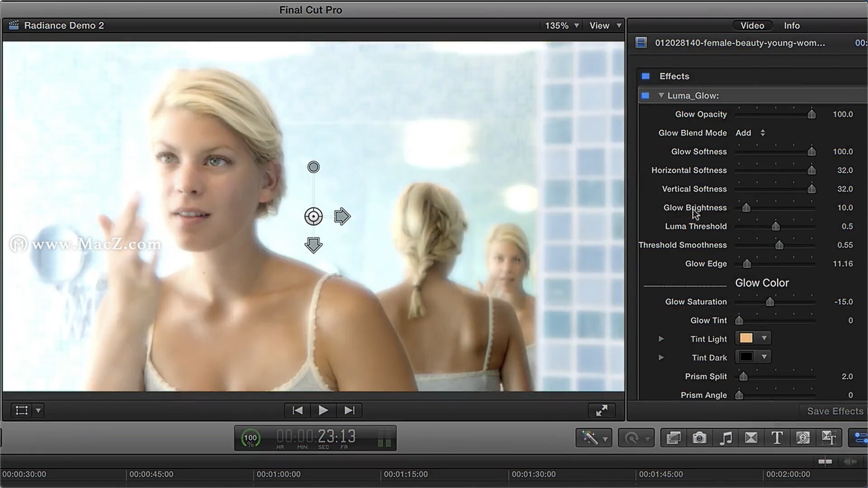Image resolution: width=868 pixels, height=488 pixels.
Task: Open the Effects browser
Action: pos(674,438)
